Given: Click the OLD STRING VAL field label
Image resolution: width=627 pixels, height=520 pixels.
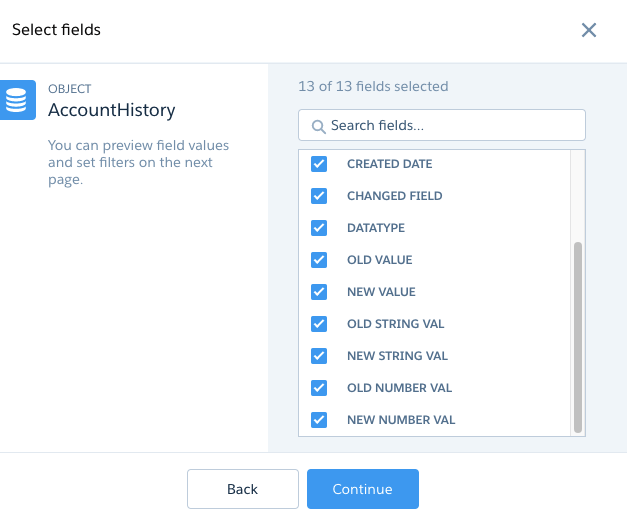Looking at the screenshot, I should pos(395,324).
